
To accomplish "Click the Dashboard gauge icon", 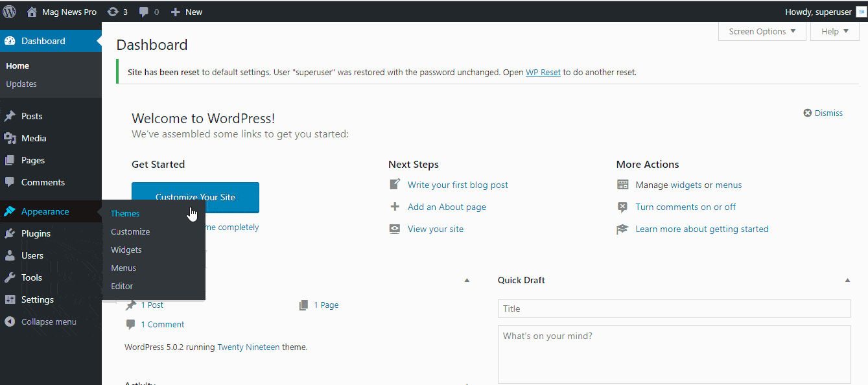I will [10, 41].
